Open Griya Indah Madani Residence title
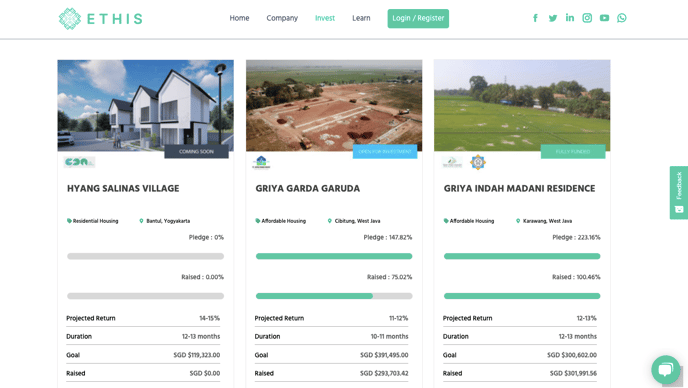688x388 pixels. [520, 188]
